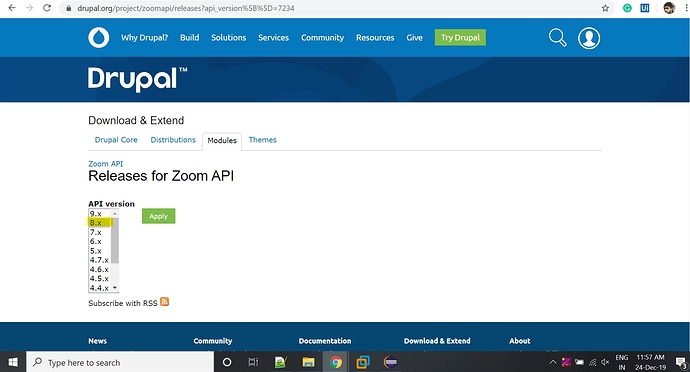Click the footer Documentation heading
Screen dimensions: 690x372
[325, 341]
